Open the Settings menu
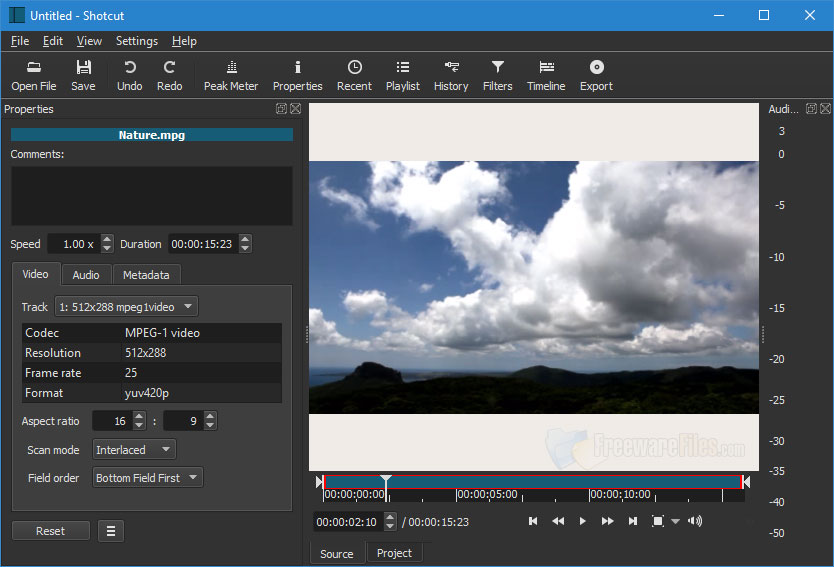The height and width of the screenshot is (567, 834). pyautogui.click(x=137, y=41)
